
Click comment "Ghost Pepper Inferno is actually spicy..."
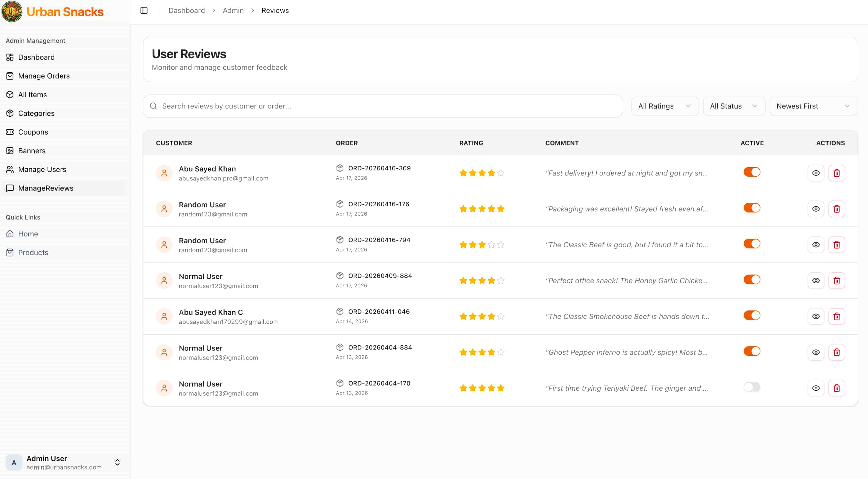tap(626, 352)
